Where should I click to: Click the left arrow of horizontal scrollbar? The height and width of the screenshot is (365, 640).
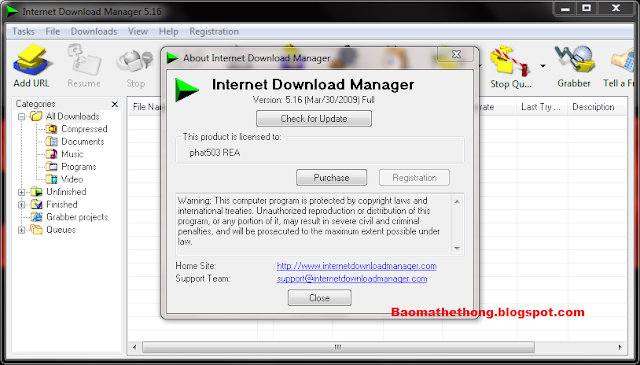[x=134, y=347]
